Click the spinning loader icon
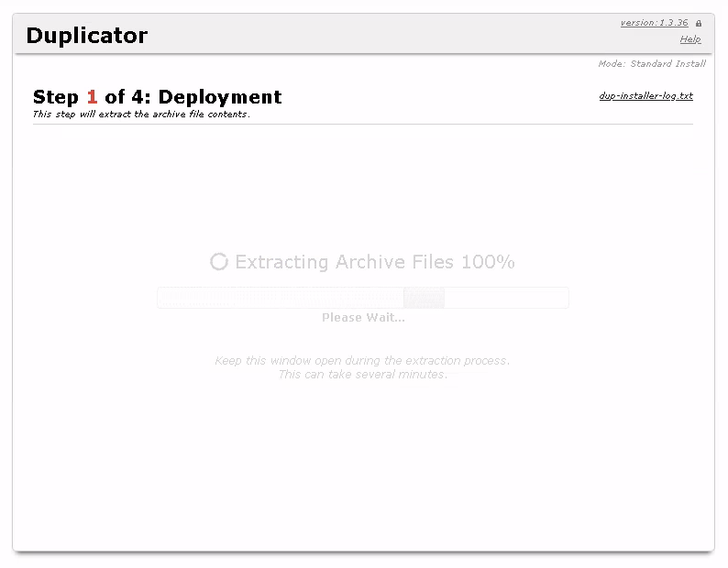 coord(219,262)
